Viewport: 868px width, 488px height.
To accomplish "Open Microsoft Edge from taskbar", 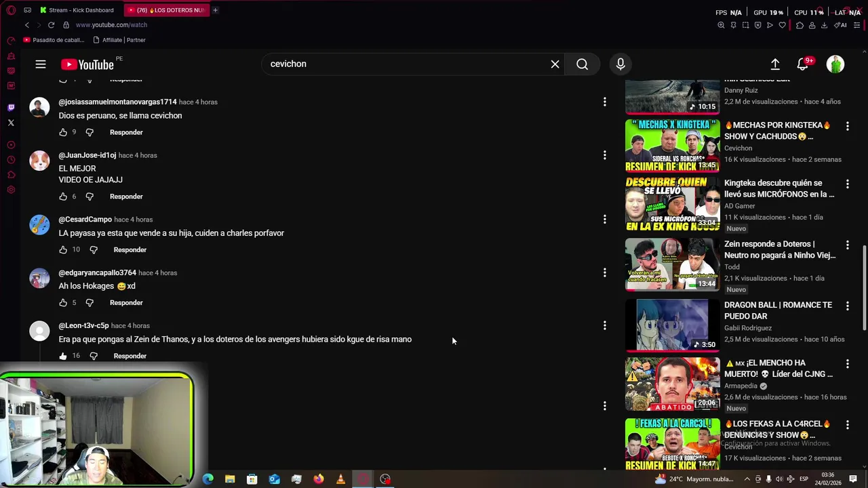I will coord(208,479).
